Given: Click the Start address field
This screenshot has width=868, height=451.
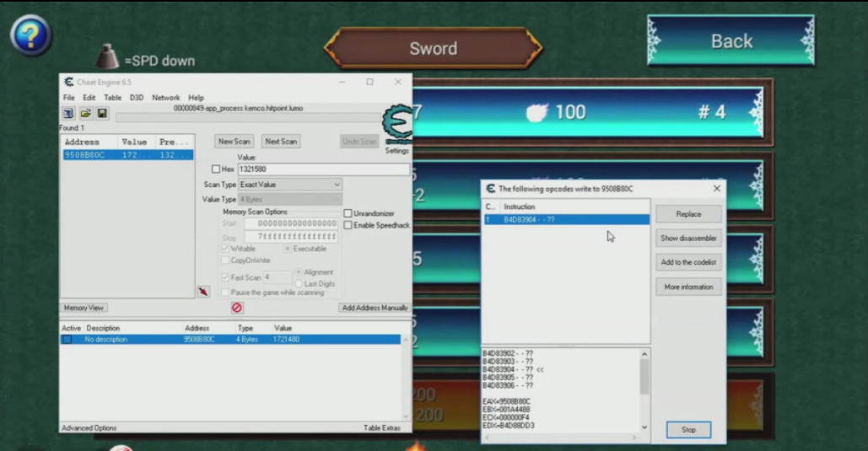Looking at the screenshot, I should [x=291, y=223].
